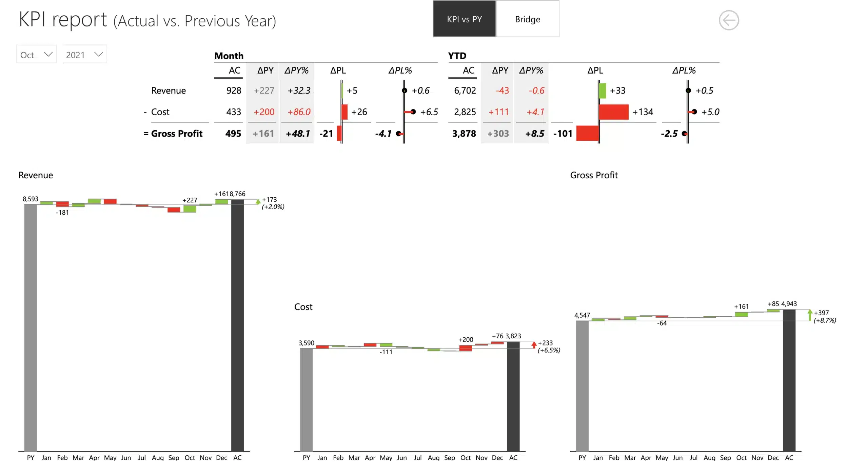Click the dark AC bar in Cost chart

point(513,400)
